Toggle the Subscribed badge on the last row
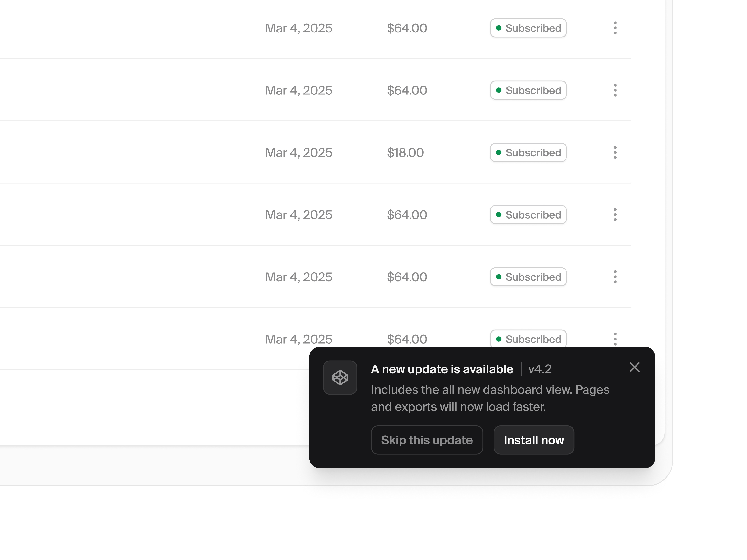The image size is (747, 560). (x=528, y=339)
